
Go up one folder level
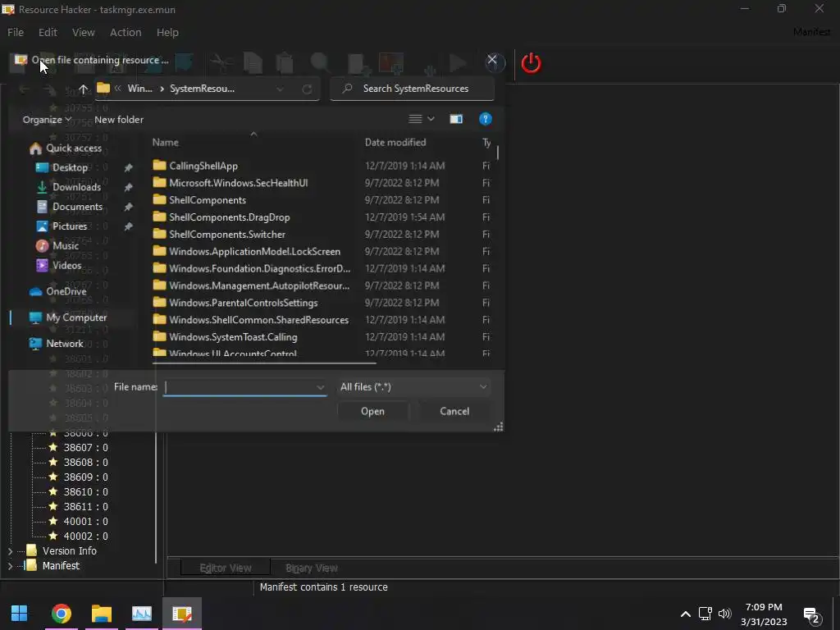click(83, 89)
